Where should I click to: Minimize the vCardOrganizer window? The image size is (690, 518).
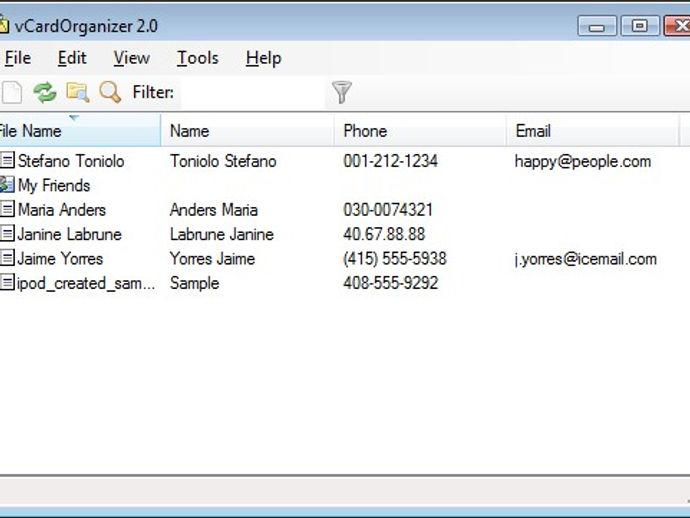pos(597,26)
